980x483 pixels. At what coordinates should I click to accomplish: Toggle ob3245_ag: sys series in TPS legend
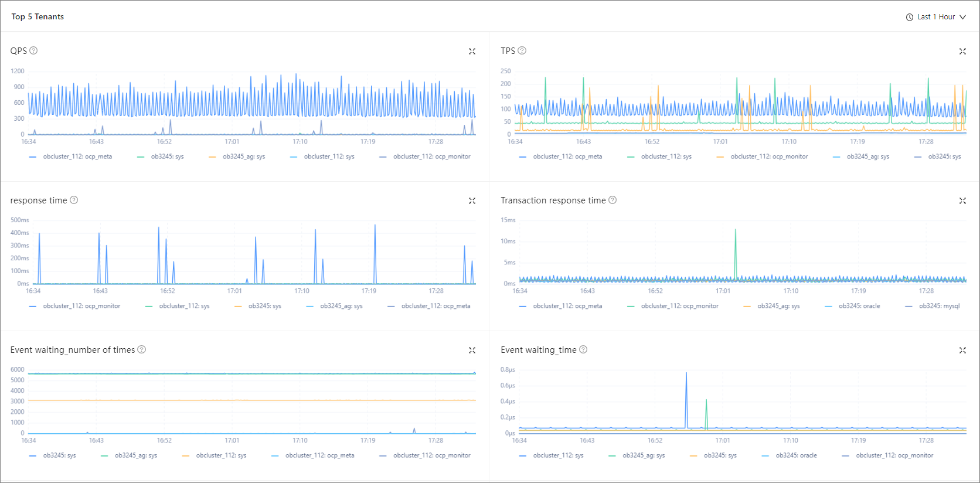[867, 157]
